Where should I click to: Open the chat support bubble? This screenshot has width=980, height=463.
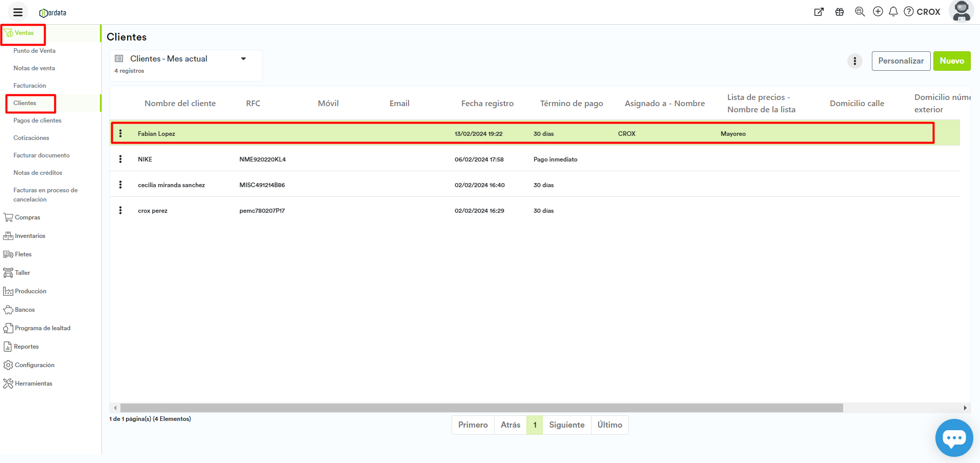(954, 438)
